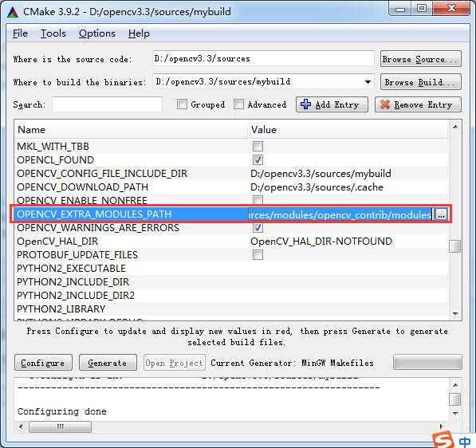The image size is (476, 448).
Task: Click the D:/opencv3.3/sources/.cache value
Action: 317,187
